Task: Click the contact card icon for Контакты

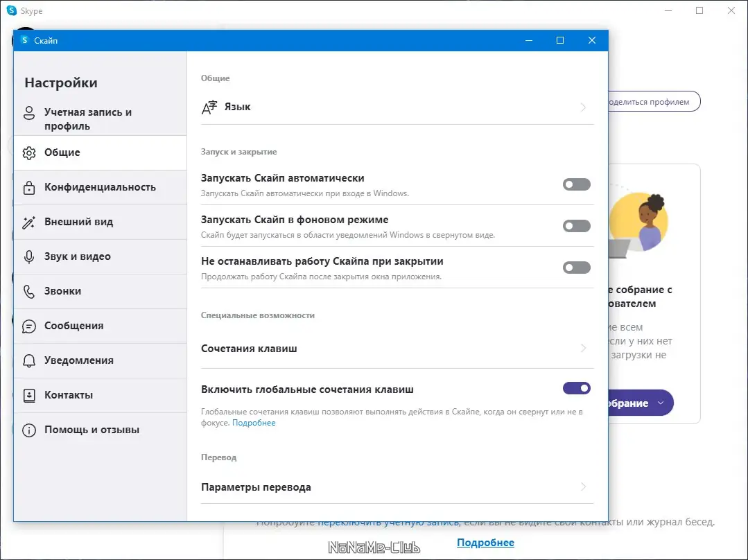Action: tap(29, 396)
